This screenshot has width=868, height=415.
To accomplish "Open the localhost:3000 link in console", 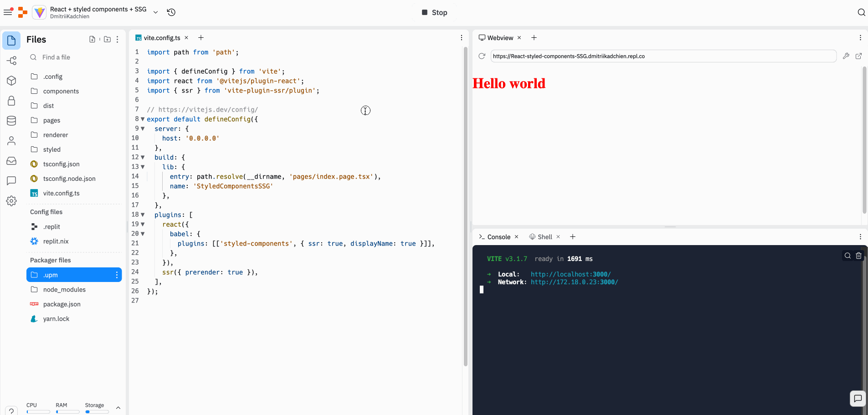I will [570, 274].
